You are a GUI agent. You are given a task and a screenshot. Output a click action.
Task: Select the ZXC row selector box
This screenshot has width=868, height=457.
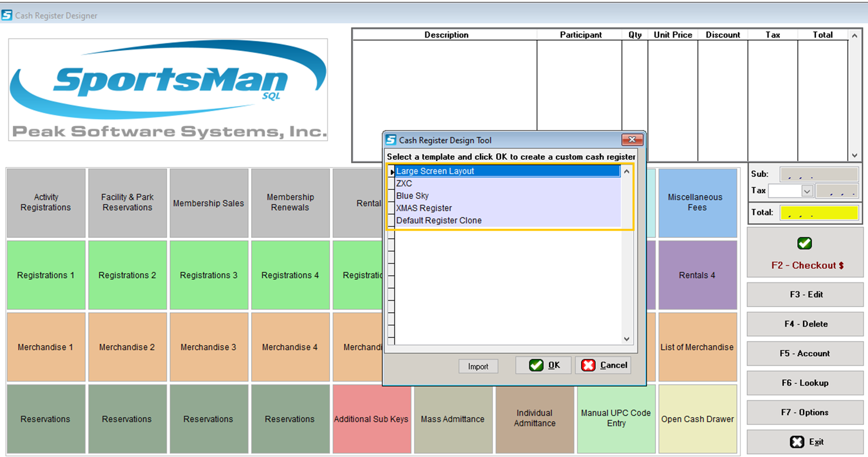(391, 183)
